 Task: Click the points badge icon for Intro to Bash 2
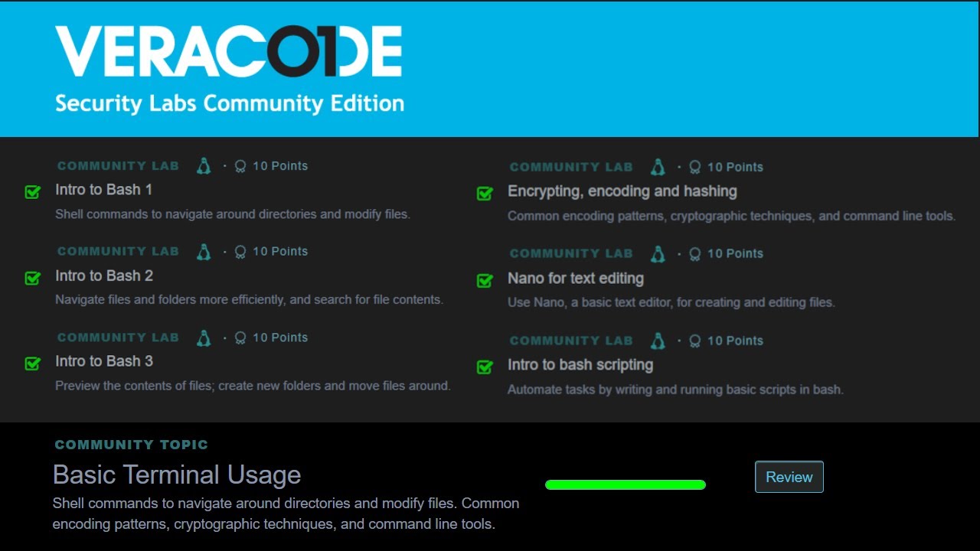tap(240, 252)
